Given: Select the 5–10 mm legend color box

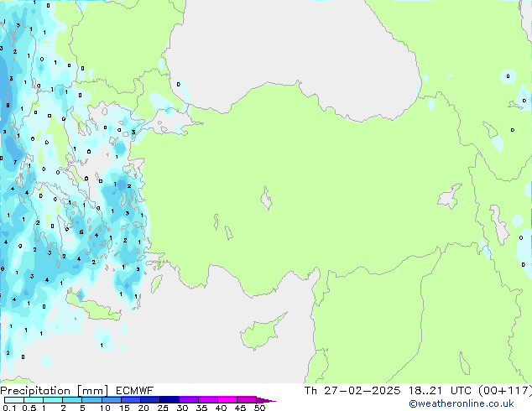Looking at the screenshot, I should click(92, 400).
